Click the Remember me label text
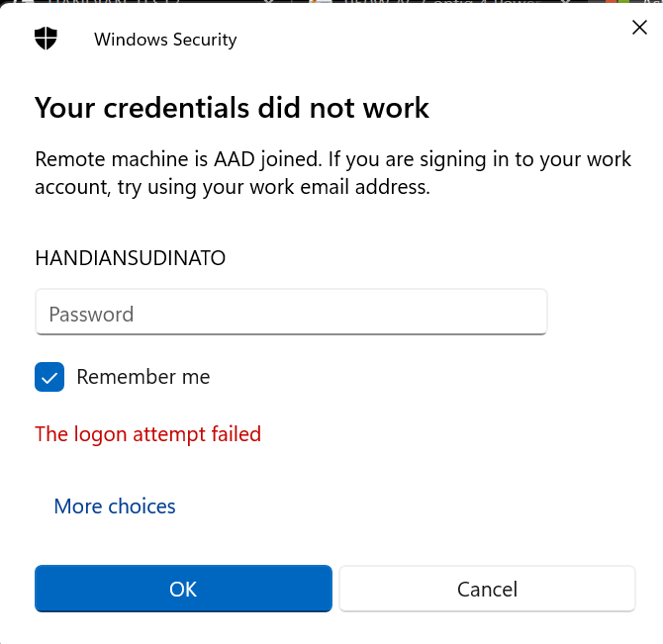The height and width of the screenshot is (644, 663). click(x=142, y=377)
